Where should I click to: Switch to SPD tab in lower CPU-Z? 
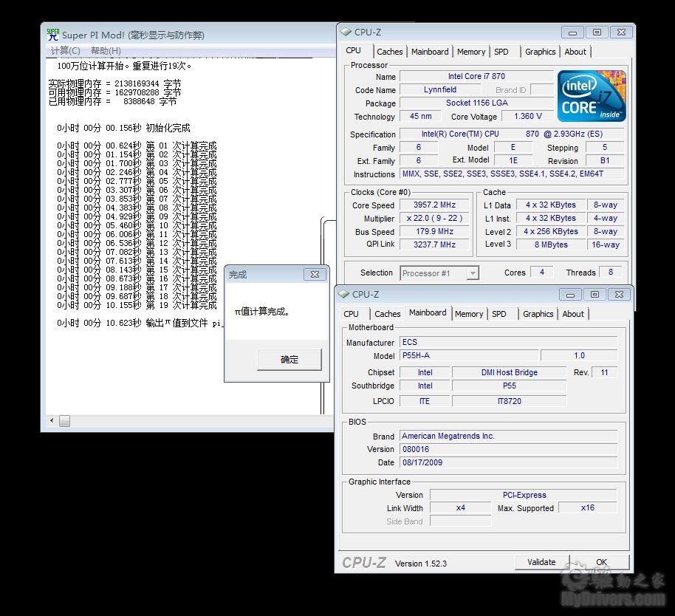point(499,314)
